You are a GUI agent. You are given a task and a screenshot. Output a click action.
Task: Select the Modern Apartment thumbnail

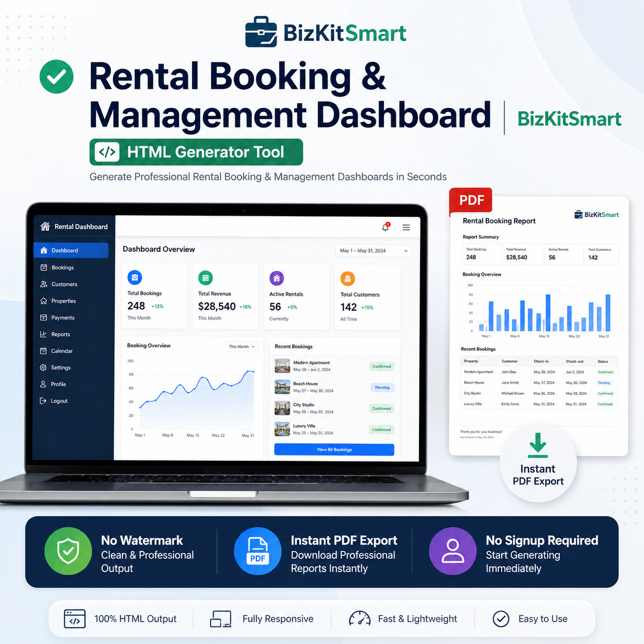coord(282,366)
